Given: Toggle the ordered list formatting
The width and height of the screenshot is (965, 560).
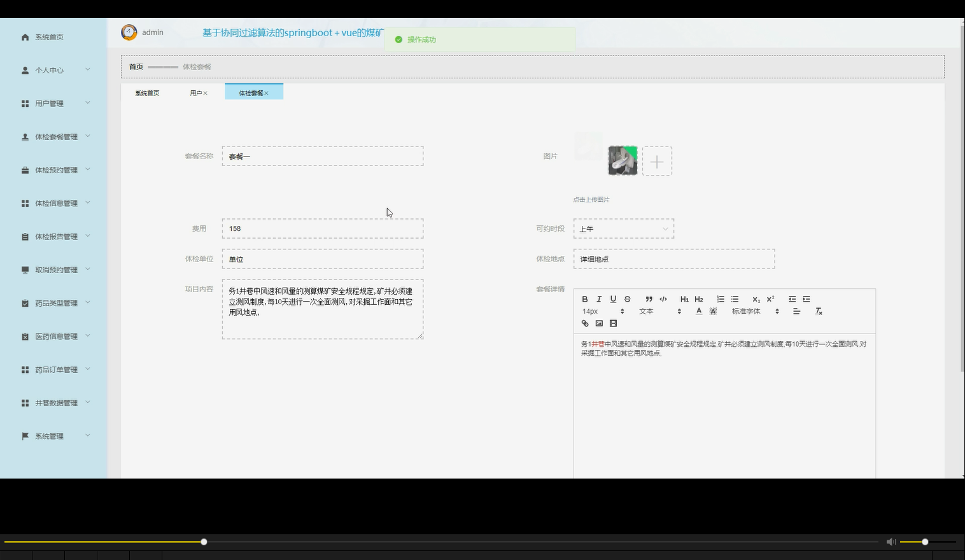Looking at the screenshot, I should point(721,299).
